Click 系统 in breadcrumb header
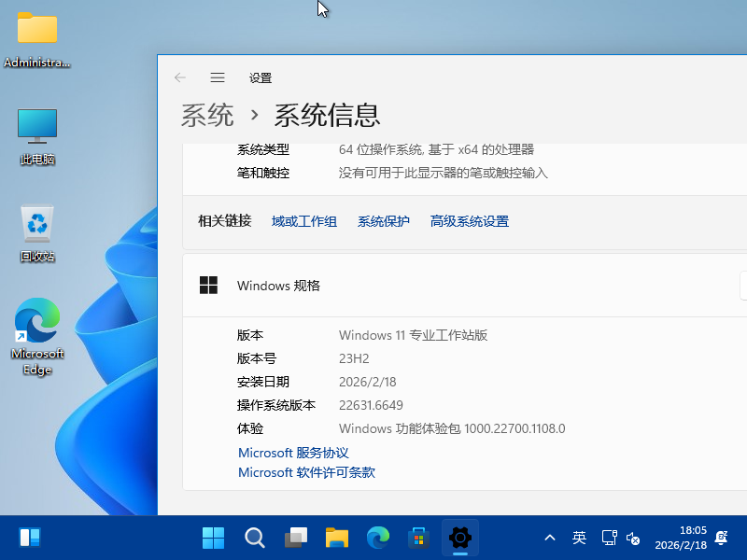This screenshot has height=560, width=747. (x=207, y=115)
